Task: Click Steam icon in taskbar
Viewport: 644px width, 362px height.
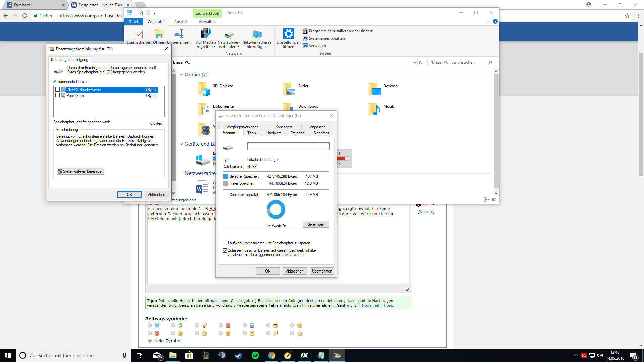Action: coord(238,355)
